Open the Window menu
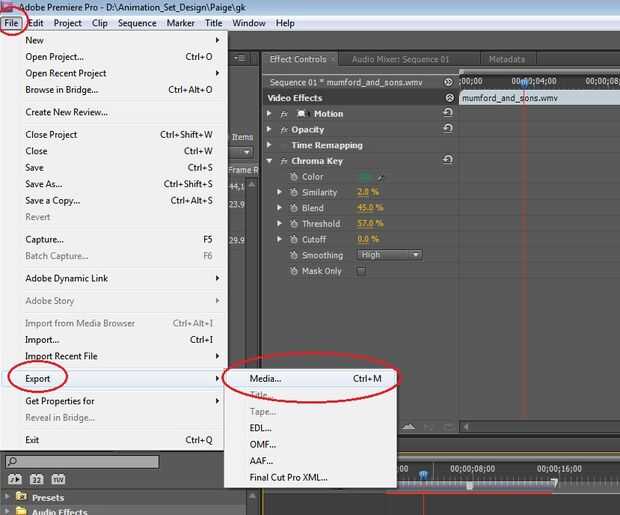The width and height of the screenshot is (620, 515). 249,23
